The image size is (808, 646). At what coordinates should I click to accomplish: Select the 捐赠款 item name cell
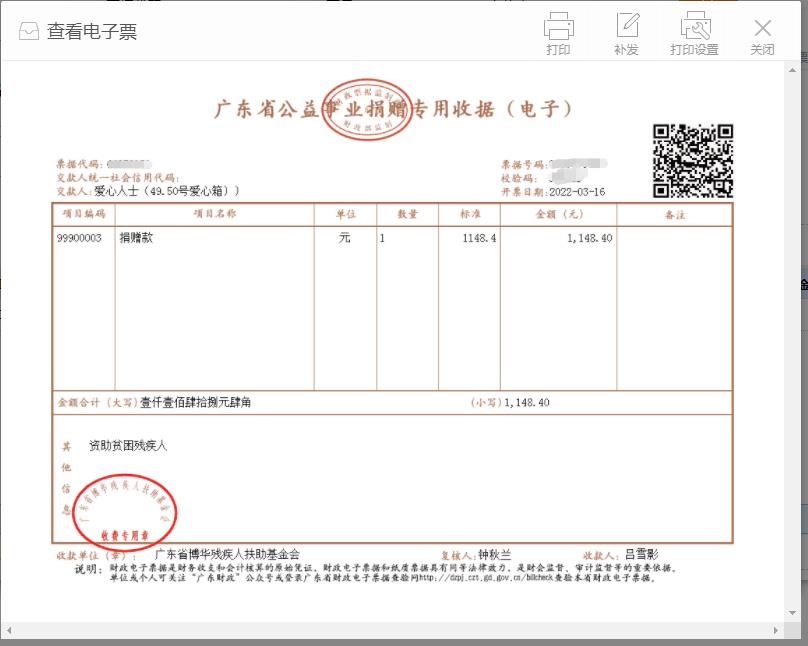click(x=136, y=238)
